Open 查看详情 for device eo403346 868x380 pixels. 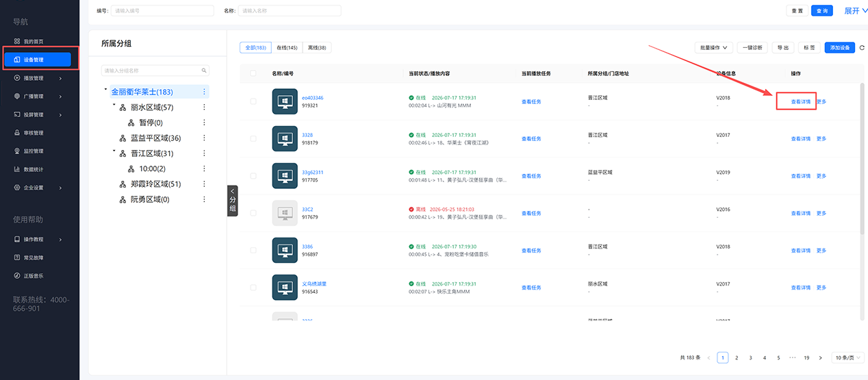tap(801, 101)
